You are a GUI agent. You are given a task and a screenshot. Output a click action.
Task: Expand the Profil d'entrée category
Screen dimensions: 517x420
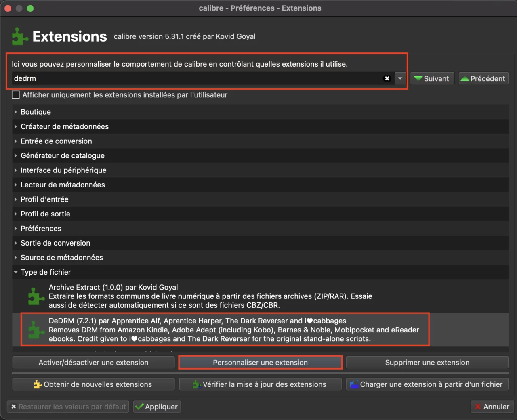(15, 199)
